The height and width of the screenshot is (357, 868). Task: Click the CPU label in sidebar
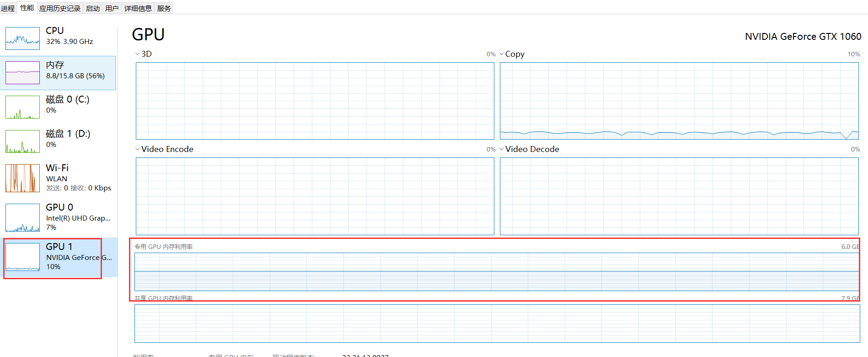point(55,31)
